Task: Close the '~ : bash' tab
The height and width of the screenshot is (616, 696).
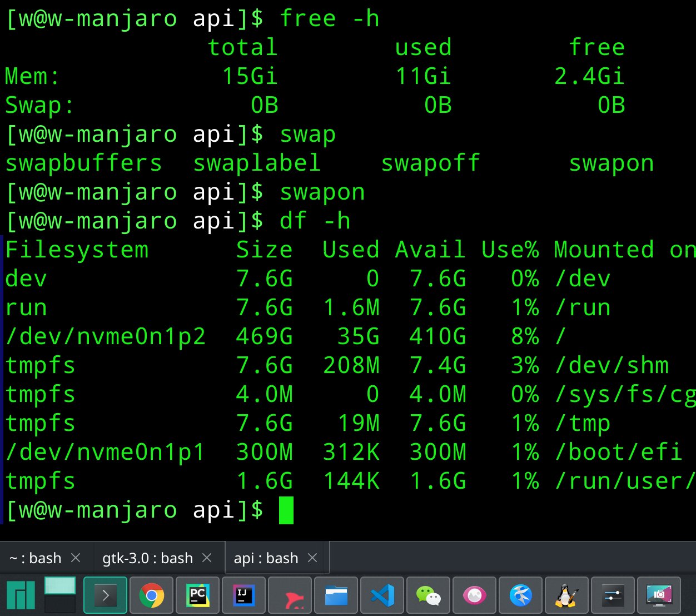Action: pos(76,558)
